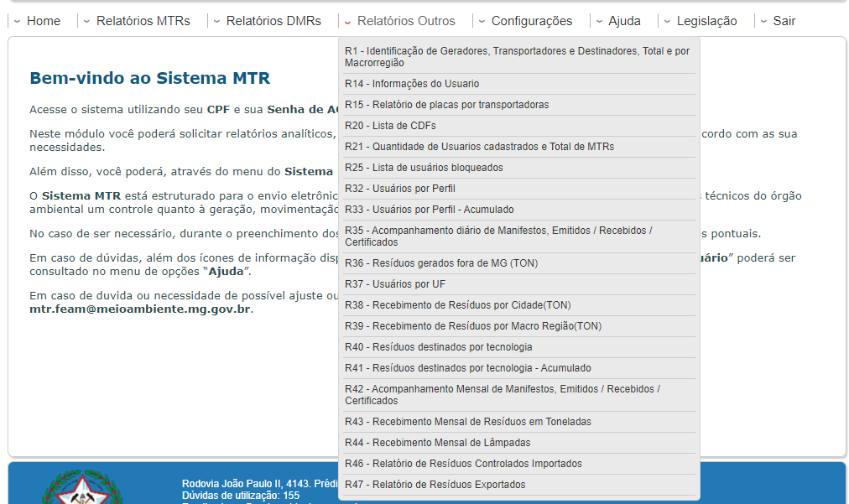Open R38 Recebimento de Resíduos por Cidade
This screenshot has width=849, height=504.
(457, 305)
